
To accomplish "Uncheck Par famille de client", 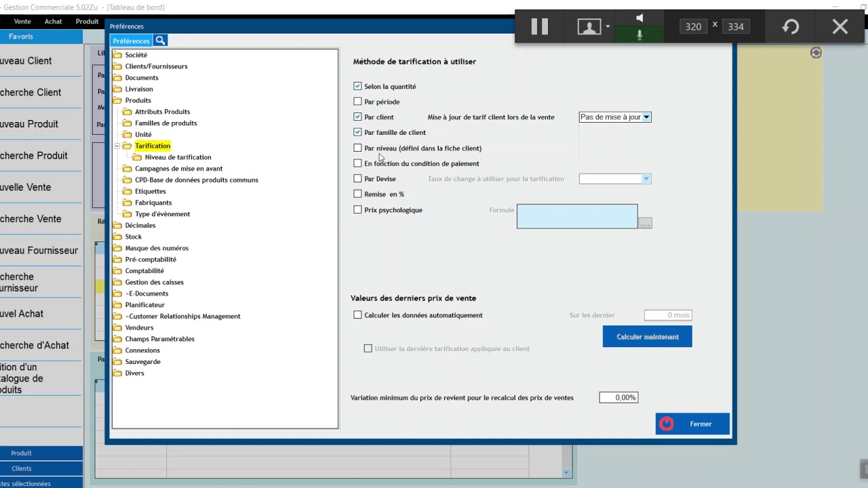I will [x=357, y=132].
